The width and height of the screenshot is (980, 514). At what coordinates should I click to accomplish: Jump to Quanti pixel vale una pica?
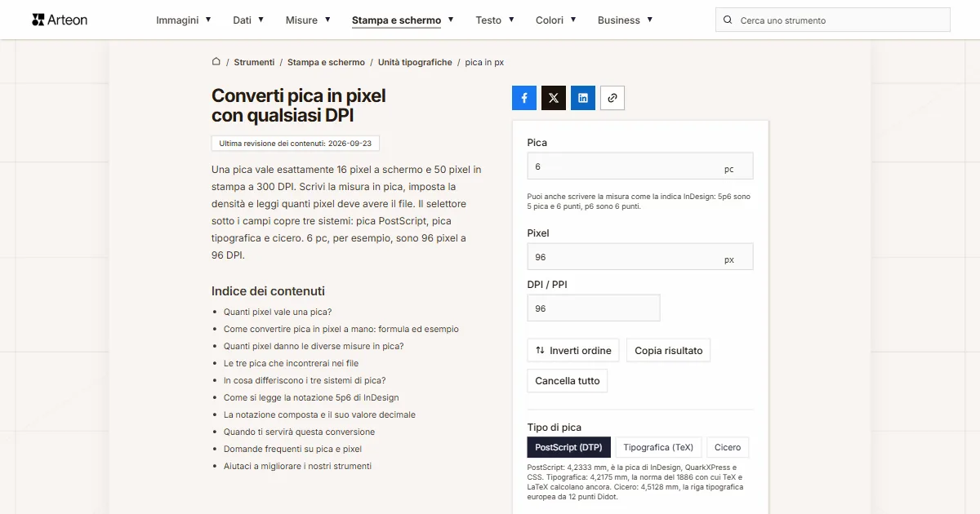coord(278,312)
